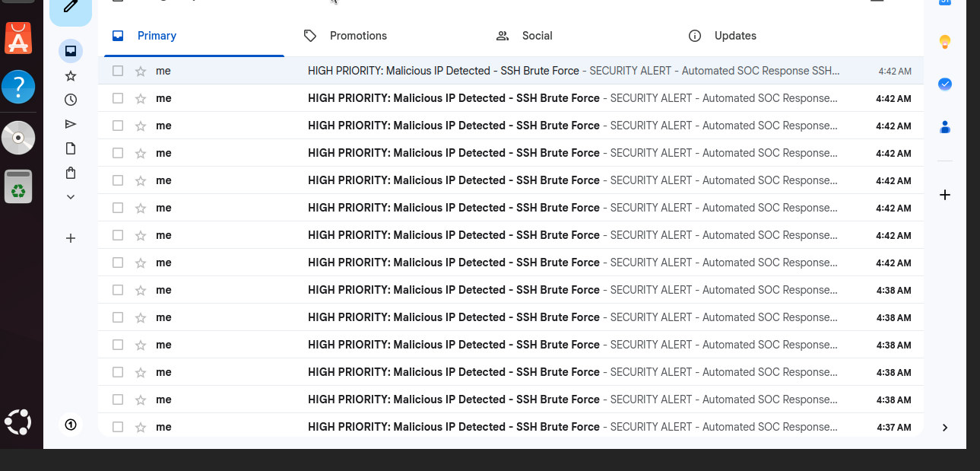Open Trash from the Ubuntu dock

click(x=18, y=186)
